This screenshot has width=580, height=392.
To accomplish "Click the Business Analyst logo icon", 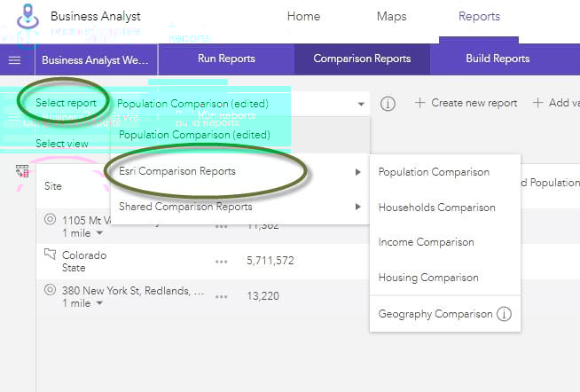I will [27, 16].
